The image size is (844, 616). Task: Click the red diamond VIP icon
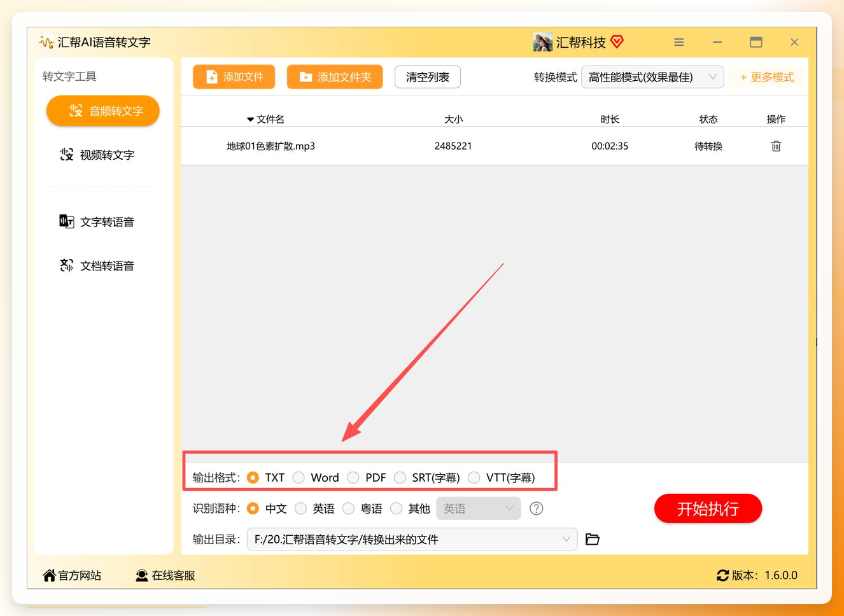click(x=617, y=42)
